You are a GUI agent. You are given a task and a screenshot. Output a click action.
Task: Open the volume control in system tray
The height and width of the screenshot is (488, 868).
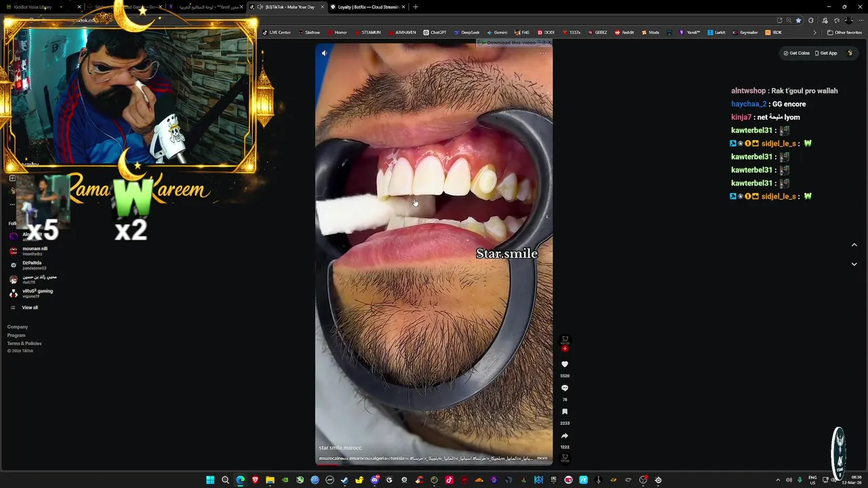[x=789, y=480]
